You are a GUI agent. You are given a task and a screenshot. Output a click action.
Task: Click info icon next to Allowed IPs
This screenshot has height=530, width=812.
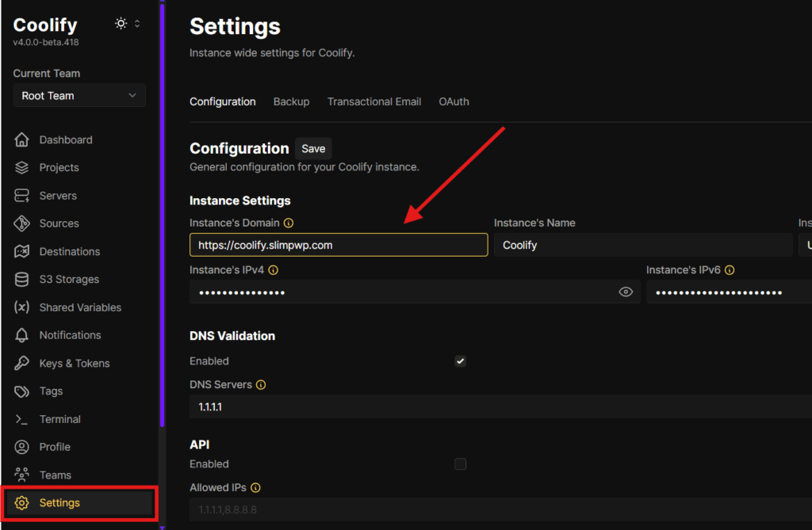pyautogui.click(x=256, y=487)
